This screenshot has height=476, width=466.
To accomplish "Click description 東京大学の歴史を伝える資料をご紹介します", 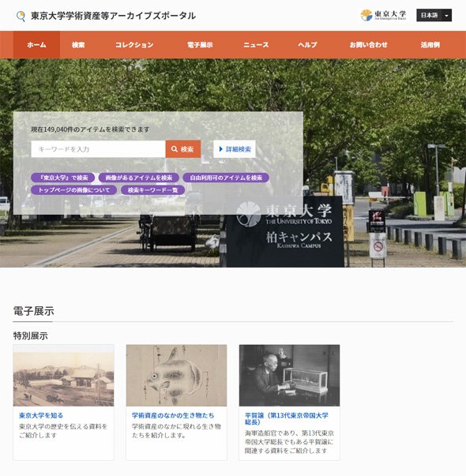I will [63, 431].
